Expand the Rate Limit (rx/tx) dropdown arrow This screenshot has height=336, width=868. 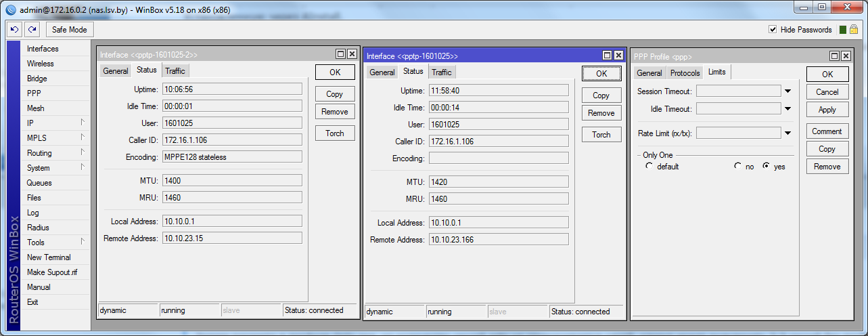[787, 133]
